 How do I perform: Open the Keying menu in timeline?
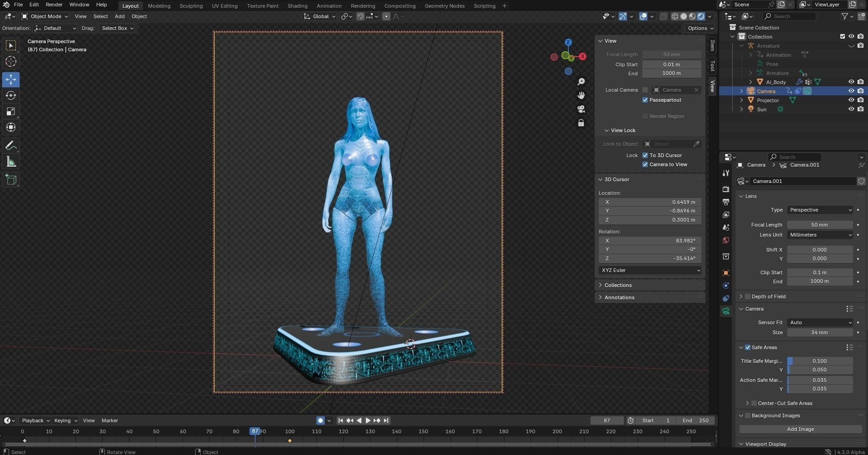tap(65, 420)
